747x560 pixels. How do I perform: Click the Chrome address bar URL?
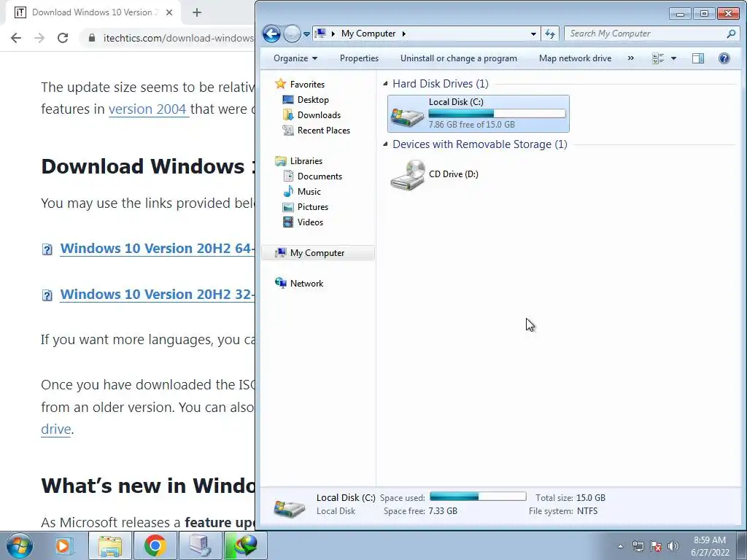179,38
